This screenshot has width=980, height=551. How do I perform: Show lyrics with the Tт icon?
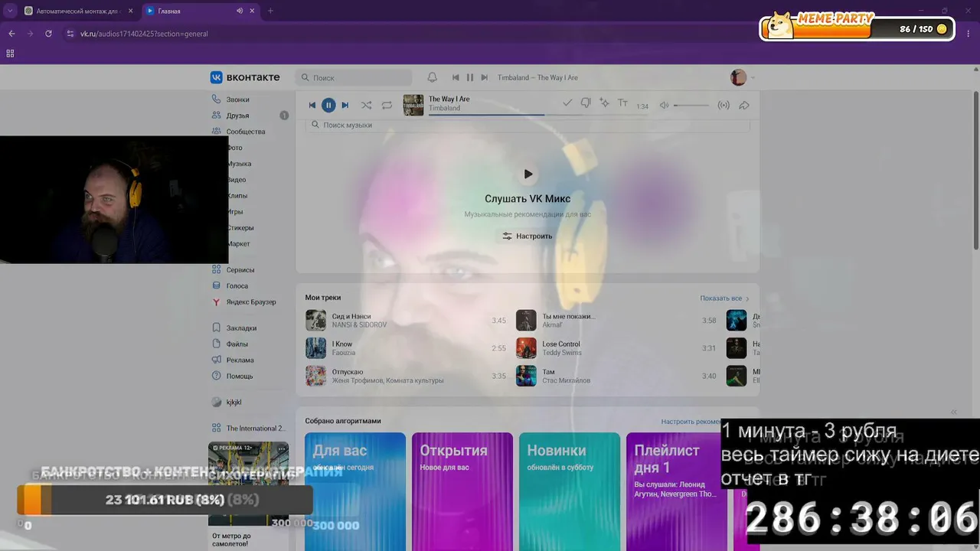click(x=622, y=103)
